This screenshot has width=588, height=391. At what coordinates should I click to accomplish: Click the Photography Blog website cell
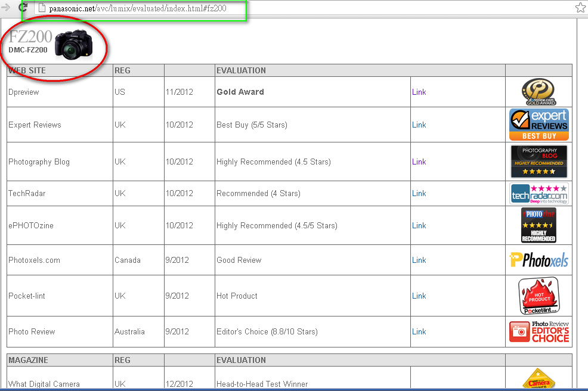pos(60,162)
